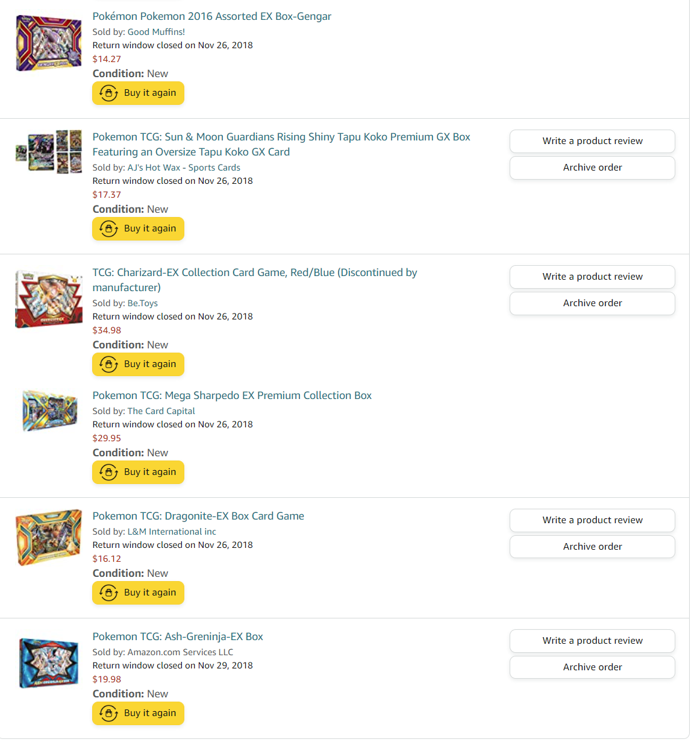Click the Charizard-EX Collection product thumbnail
The image size is (700, 742).
(x=49, y=300)
